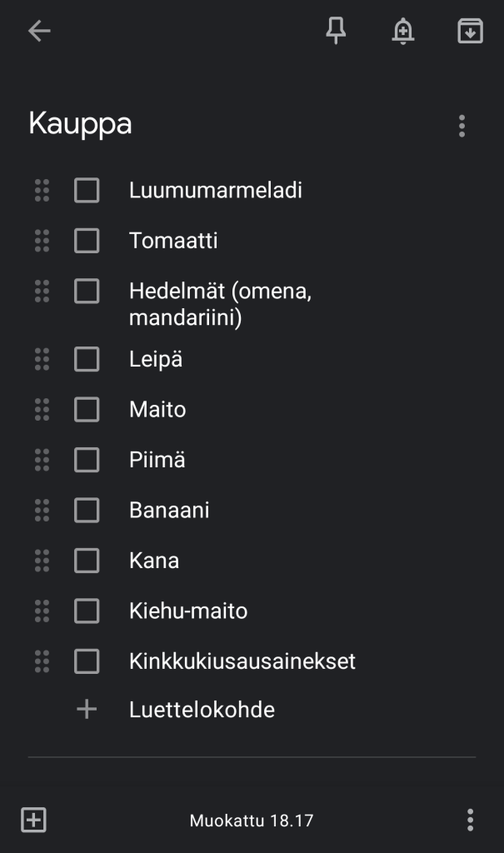The height and width of the screenshot is (853, 504).
Task: Click the drag handle beside Kinkkukiusausainekset
Action: click(42, 661)
